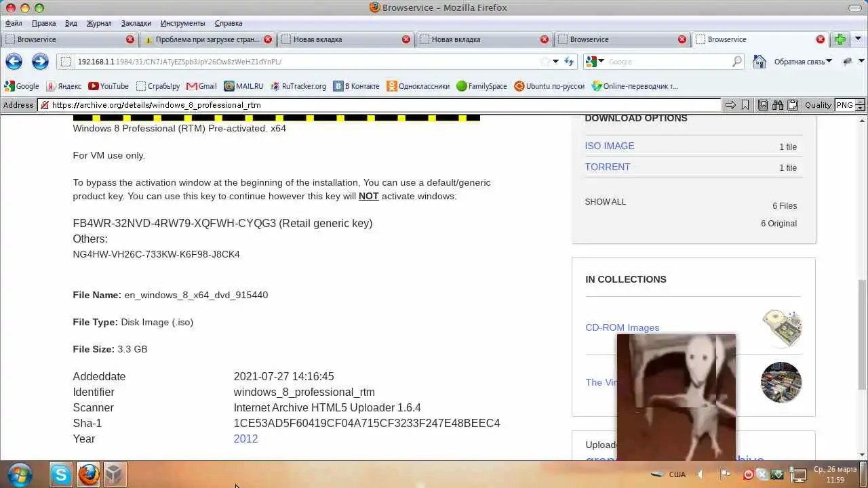Click the volume speaker tray icon
Image resolution: width=868 pixels, height=488 pixels.
701,474
